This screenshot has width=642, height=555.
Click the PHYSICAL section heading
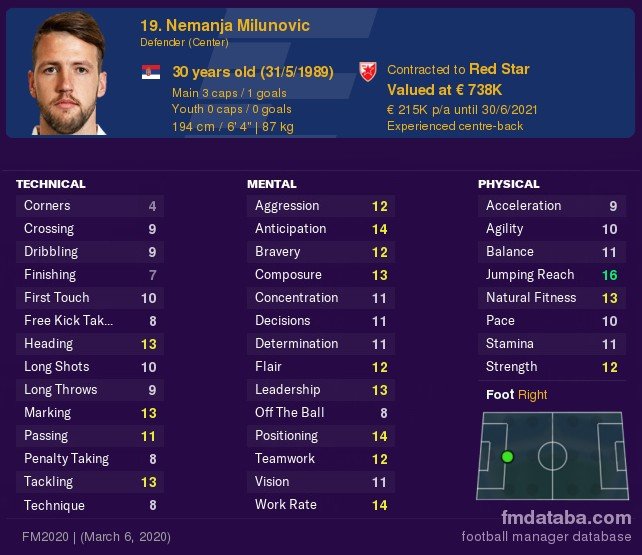click(509, 184)
